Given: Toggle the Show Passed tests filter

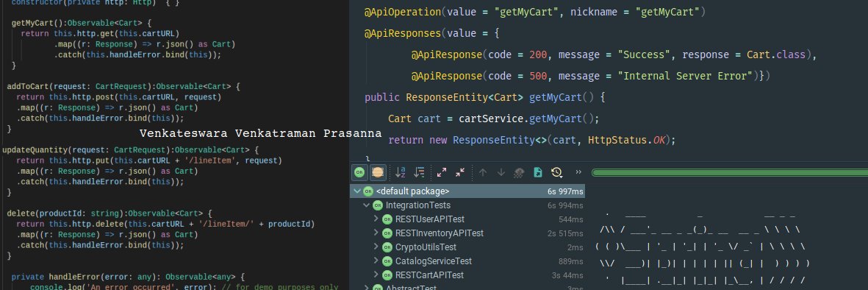Looking at the screenshot, I should tap(360, 172).
